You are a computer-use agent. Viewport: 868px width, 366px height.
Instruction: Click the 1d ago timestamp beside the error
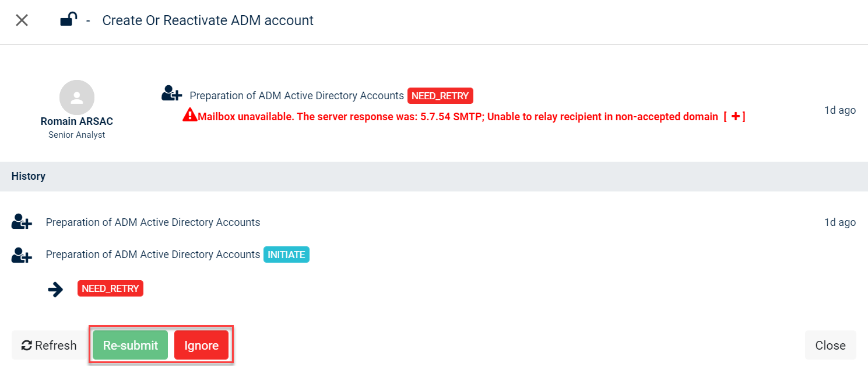[x=840, y=110]
